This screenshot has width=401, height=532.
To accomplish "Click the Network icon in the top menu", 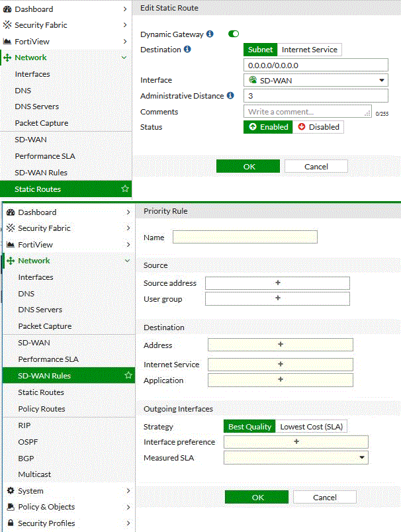I will [x=7, y=58].
